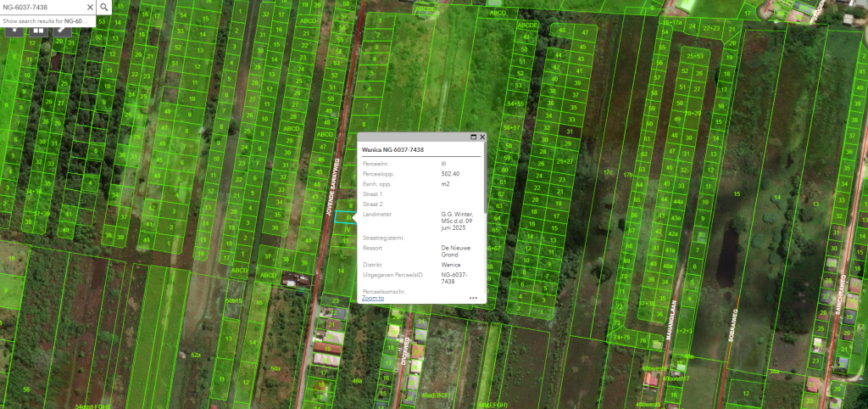Screen dimensions: 868x409
Task: Click the parcel labeled 50a
Action: coord(275,368)
